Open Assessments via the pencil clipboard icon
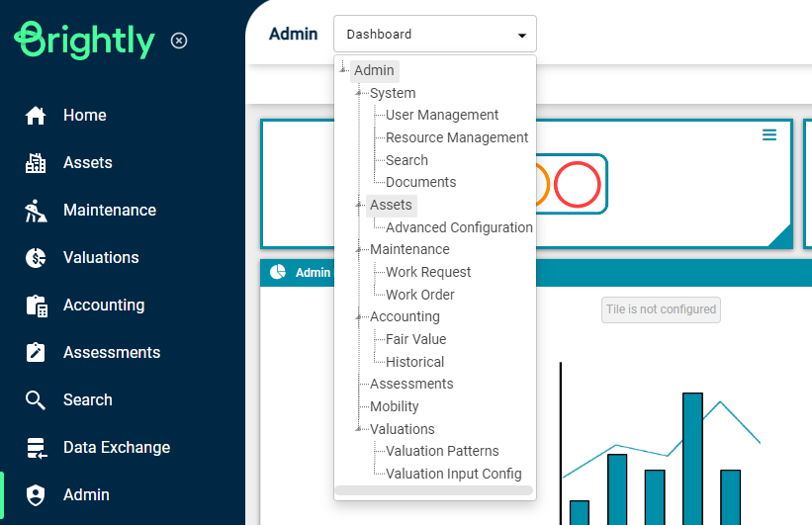This screenshot has height=525, width=812. 36,353
